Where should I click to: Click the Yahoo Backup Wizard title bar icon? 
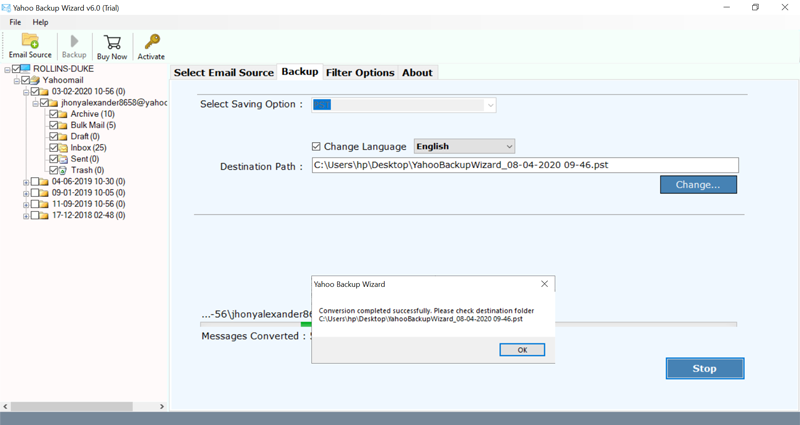click(x=6, y=8)
